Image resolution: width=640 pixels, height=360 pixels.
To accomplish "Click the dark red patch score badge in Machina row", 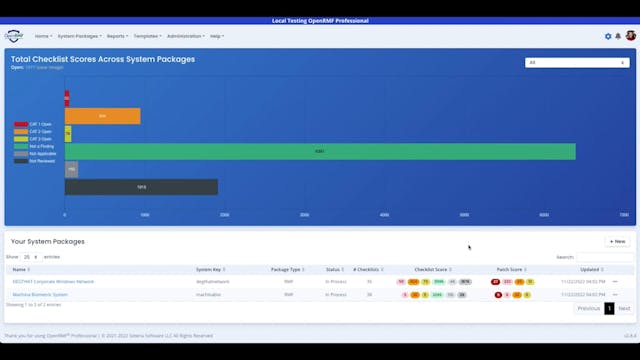I will coord(498,295).
